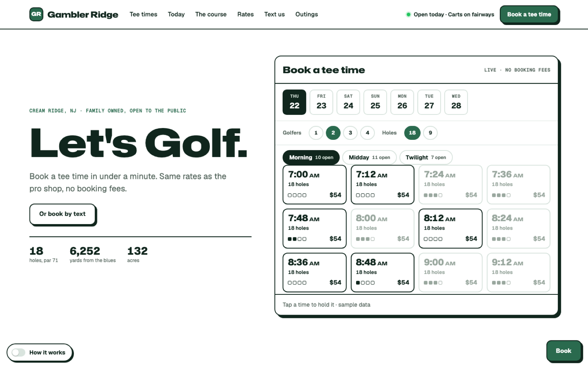This screenshot has width=588, height=368.
Task: Click the 9:12 AM tee time card
Action: pyautogui.click(x=519, y=272)
